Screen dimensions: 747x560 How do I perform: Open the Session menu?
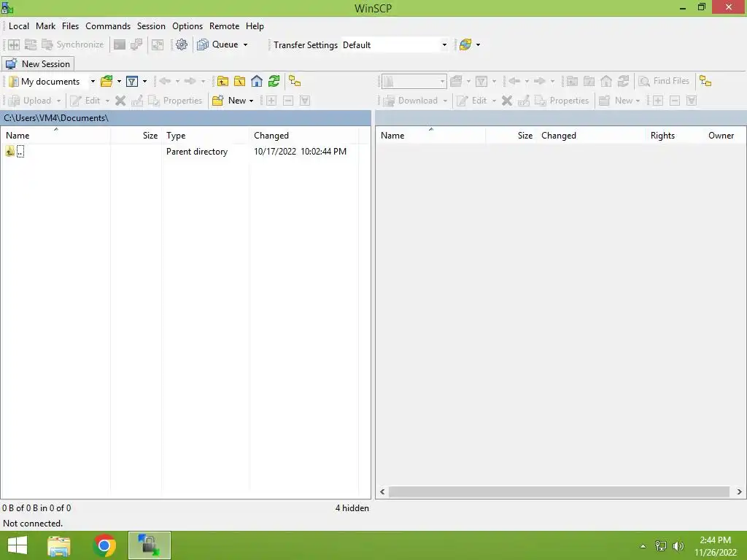click(x=151, y=26)
